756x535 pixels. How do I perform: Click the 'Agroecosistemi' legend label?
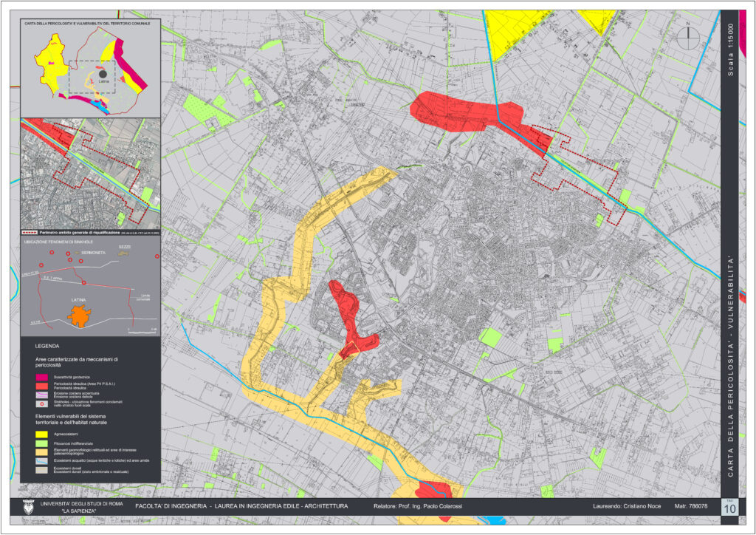point(66,435)
